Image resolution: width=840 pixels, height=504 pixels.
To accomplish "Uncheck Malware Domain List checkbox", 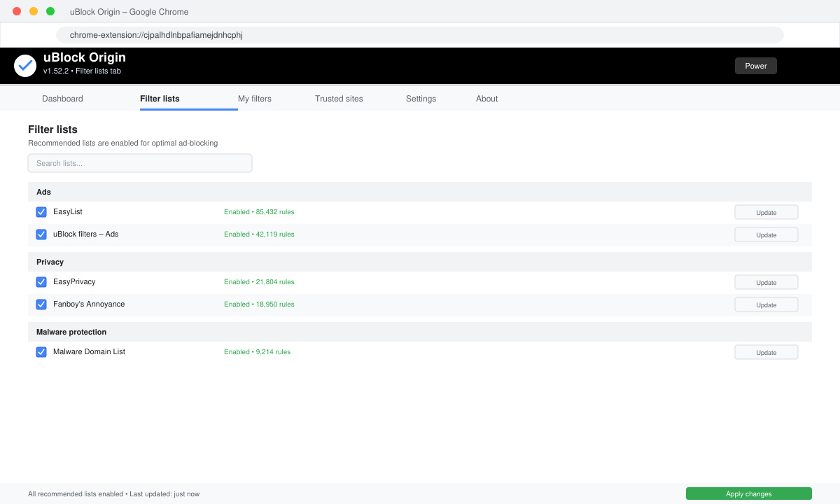I will [41, 352].
